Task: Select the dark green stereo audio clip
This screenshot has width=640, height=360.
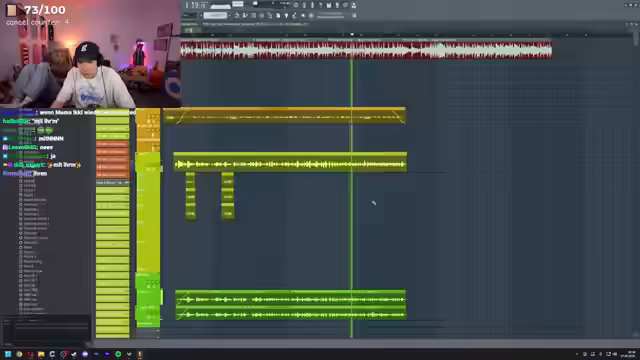Action: pyautogui.click(x=291, y=305)
